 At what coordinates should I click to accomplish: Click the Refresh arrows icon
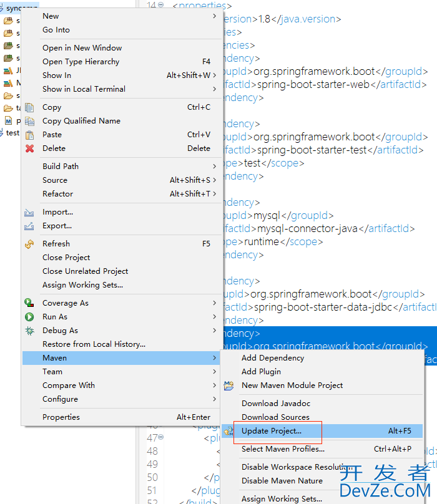(x=29, y=245)
